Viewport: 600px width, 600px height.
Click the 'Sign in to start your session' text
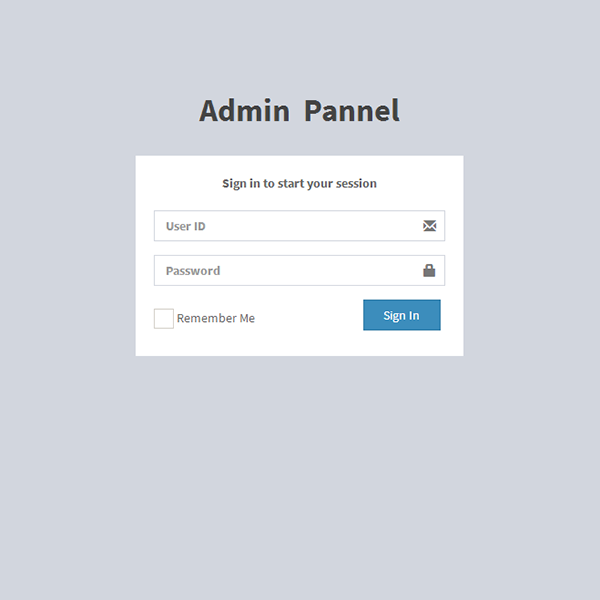299,184
